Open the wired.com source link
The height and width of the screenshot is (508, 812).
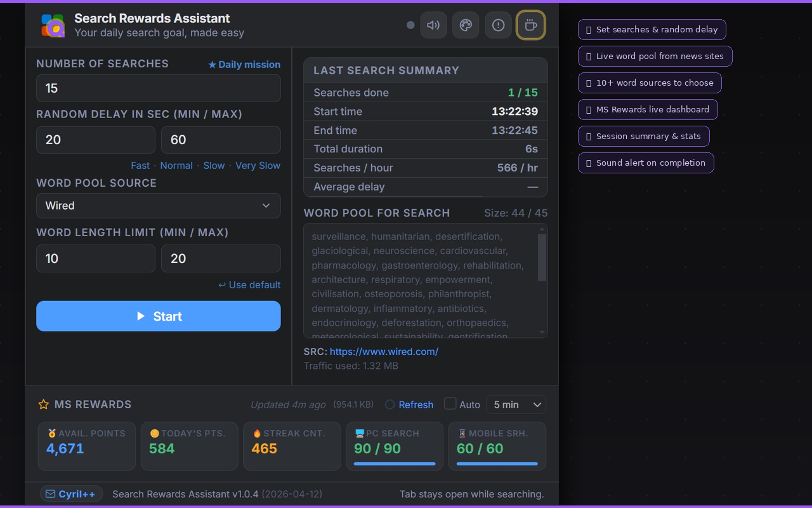(x=384, y=351)
